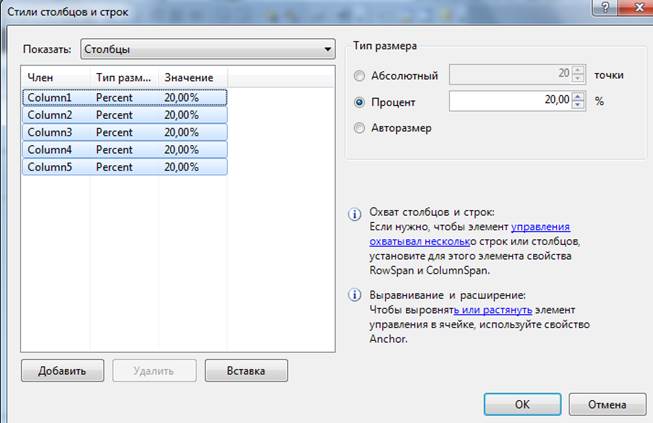
Task: Click up arrow of absolute size spinner
Action: (578, 70)
